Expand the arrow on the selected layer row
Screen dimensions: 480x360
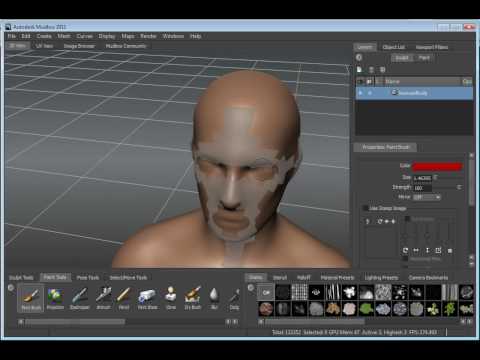(x=360, y=93)
